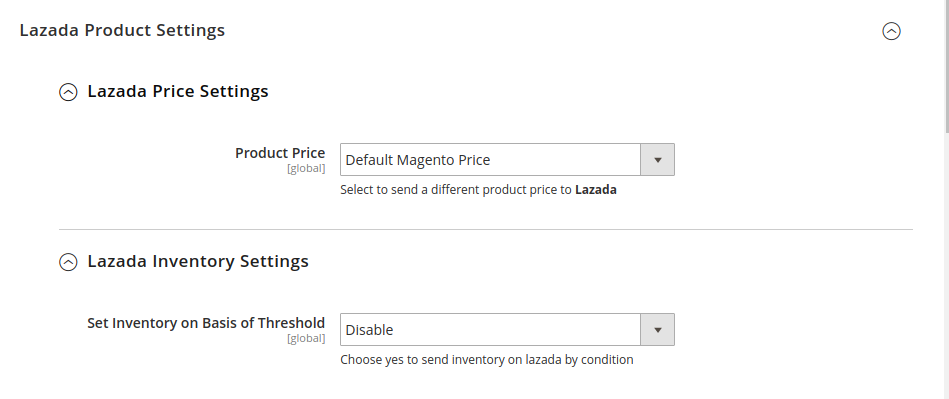
Task: Click the Product Price label
Action: point(280,153)
